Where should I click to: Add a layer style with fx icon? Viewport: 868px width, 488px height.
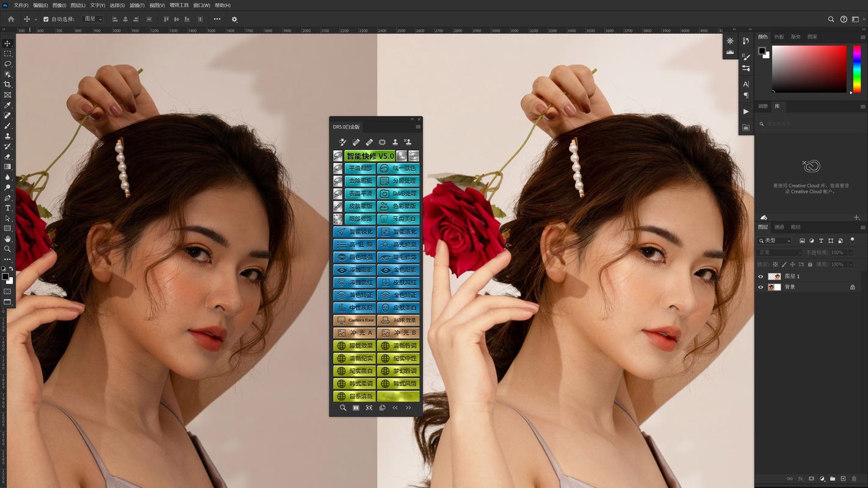click(800, 479)
